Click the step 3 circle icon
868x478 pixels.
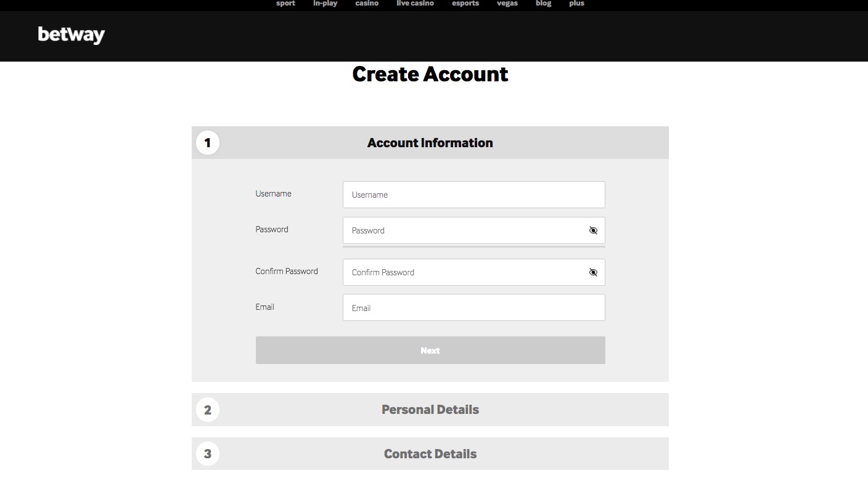(x=208, y=453)
